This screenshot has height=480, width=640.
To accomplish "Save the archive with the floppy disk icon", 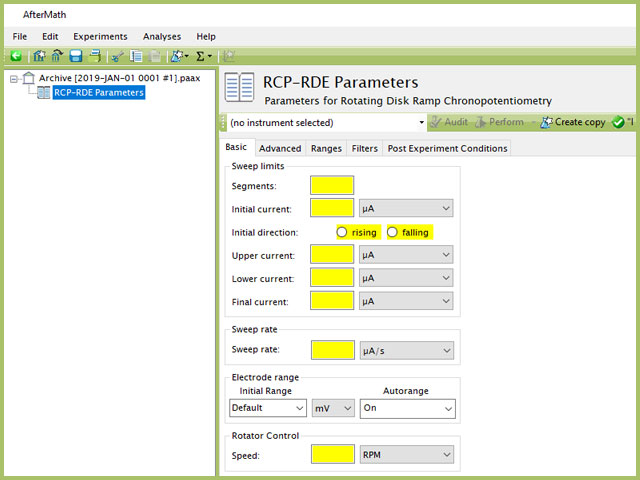I will coord(76,56).
